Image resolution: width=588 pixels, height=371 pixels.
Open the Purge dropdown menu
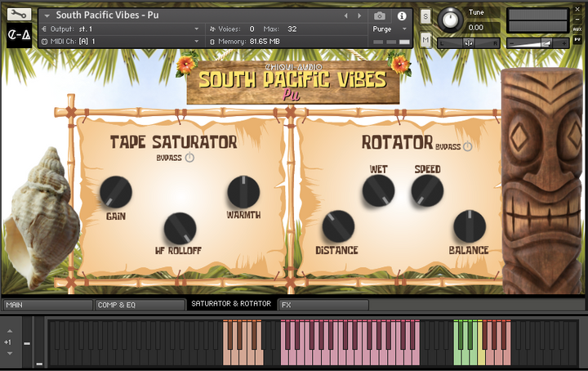pos(390,29)
